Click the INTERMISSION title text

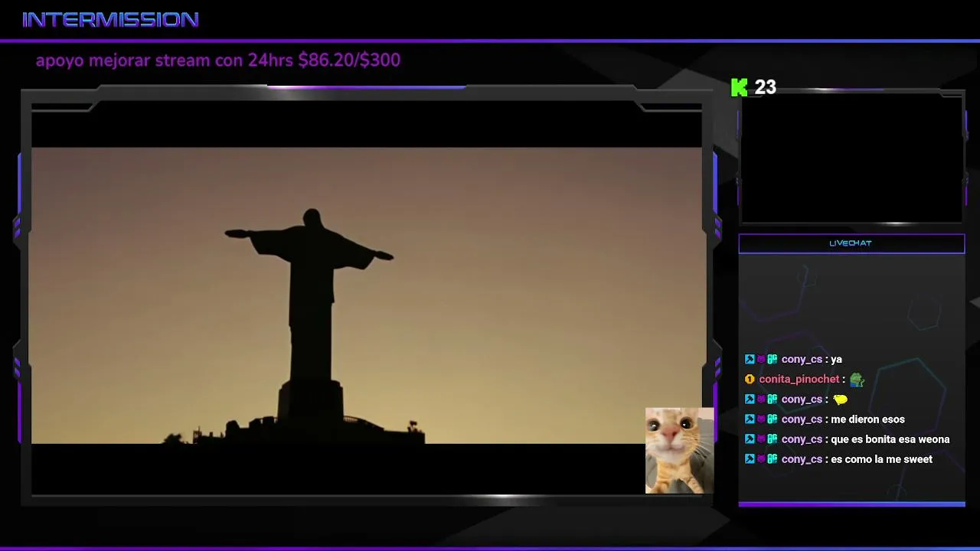[110, 20]
